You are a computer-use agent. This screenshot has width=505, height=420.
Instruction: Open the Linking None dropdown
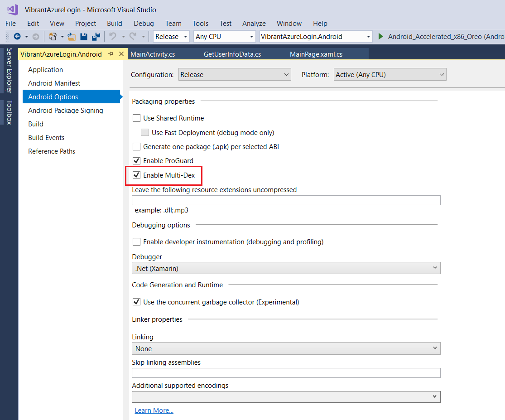click(286, 348)
